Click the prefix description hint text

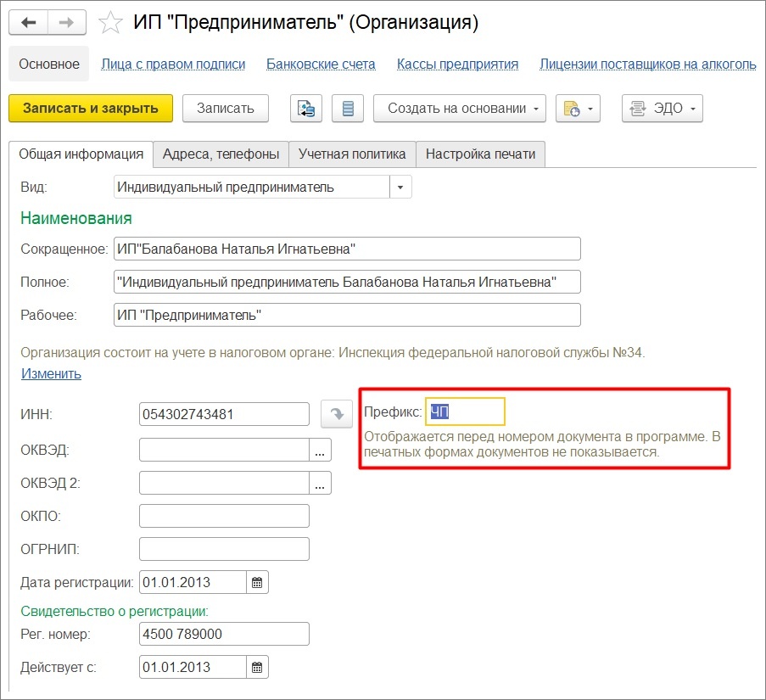[x=542, y=444]
